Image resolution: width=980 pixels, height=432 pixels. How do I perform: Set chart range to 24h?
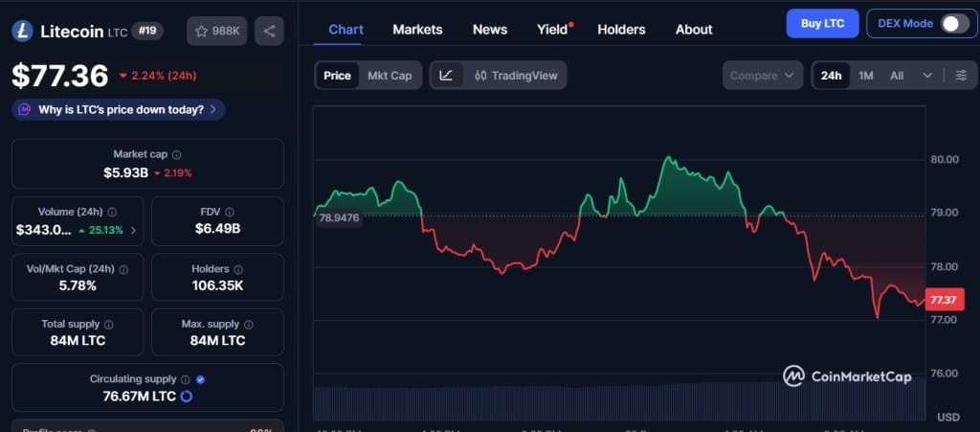(832, 76)
